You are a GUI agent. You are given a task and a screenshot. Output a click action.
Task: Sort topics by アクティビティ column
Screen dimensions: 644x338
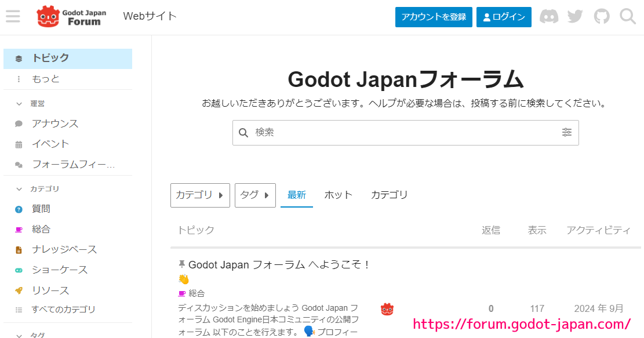(x=598, y=230)
